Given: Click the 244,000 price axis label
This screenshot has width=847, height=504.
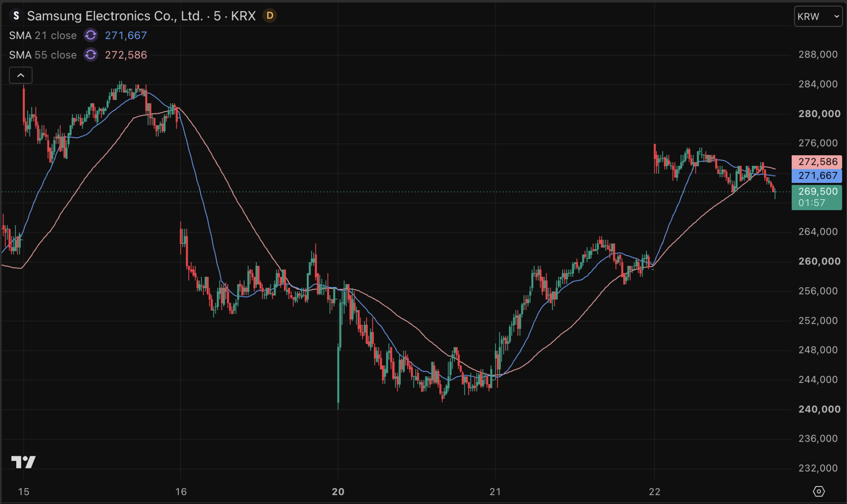Looking at the screenshot, I should click(818, 379).
